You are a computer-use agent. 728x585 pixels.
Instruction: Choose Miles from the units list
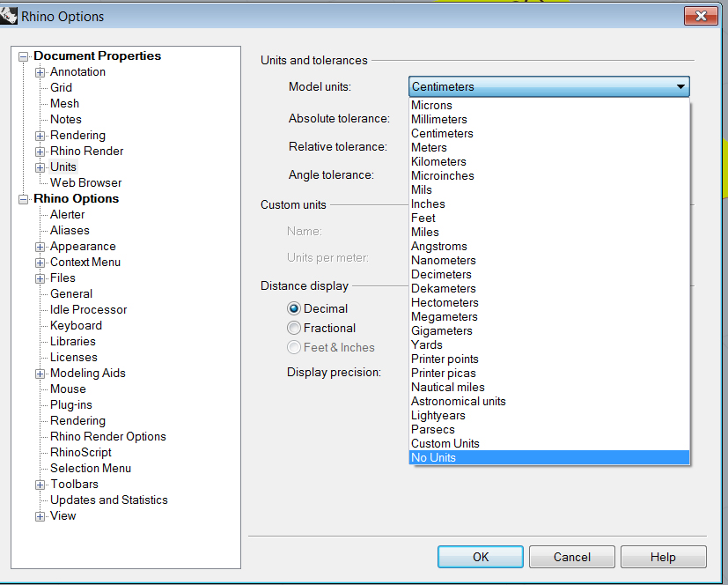[548, 233]
